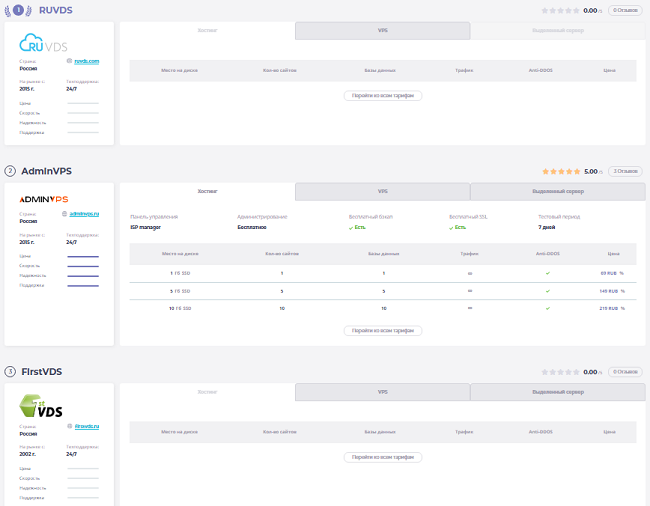Click the AdminVPS orange and black logo
The height and width of the screenshot is (506, 650).
tap(44, 199)
